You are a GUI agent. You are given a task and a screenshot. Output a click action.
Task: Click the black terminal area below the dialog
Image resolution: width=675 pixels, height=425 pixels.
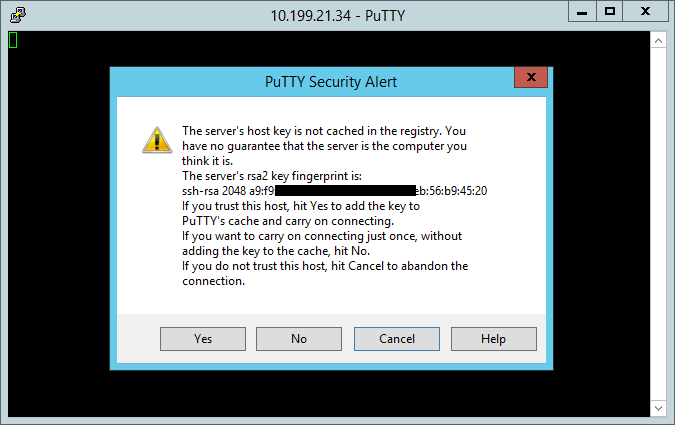pyautogui.click(x=329, y=393)
